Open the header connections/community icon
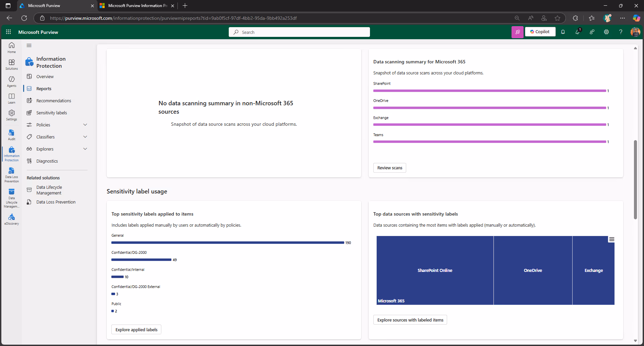The image size is (644, 346). pos(592,32)
